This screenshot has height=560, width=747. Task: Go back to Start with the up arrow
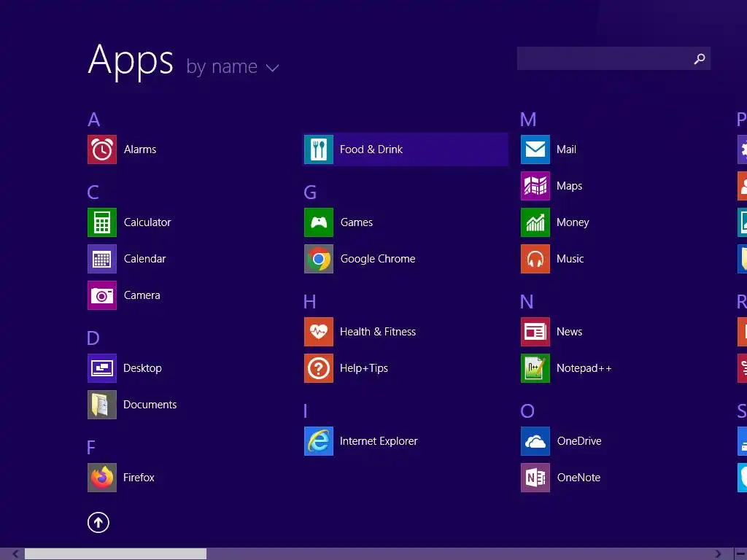98,522
